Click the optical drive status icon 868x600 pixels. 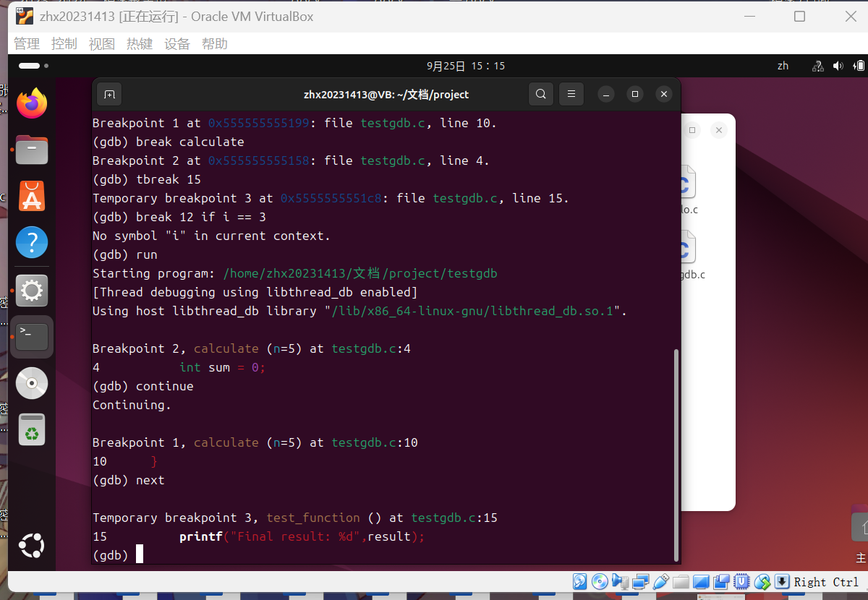point(600,582)
